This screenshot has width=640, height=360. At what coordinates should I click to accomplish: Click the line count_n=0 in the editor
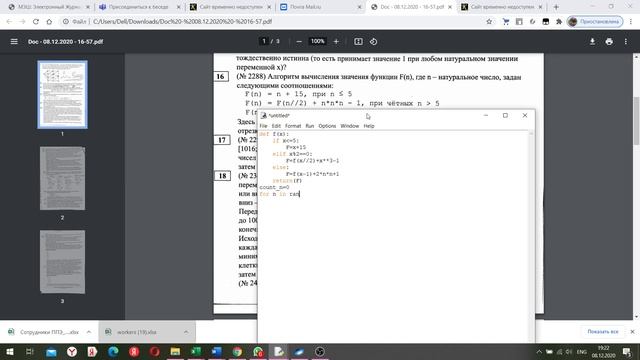(274, 187)
